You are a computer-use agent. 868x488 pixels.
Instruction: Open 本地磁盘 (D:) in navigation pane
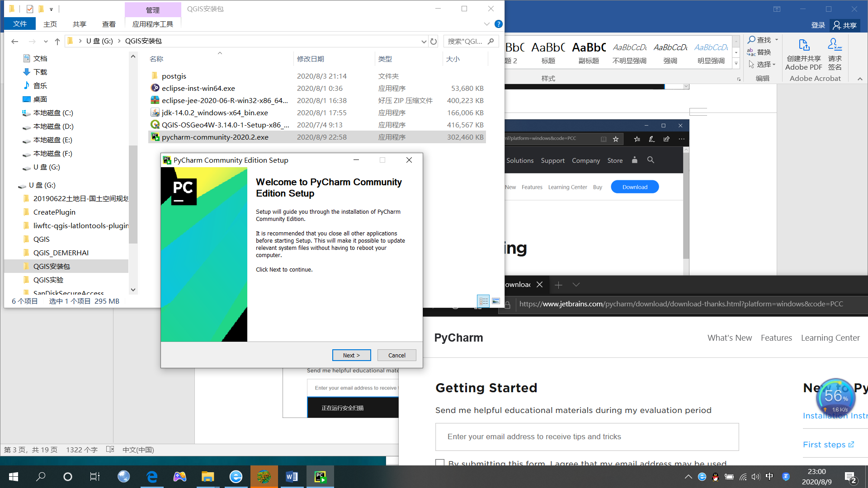click(x=53, y=126)
